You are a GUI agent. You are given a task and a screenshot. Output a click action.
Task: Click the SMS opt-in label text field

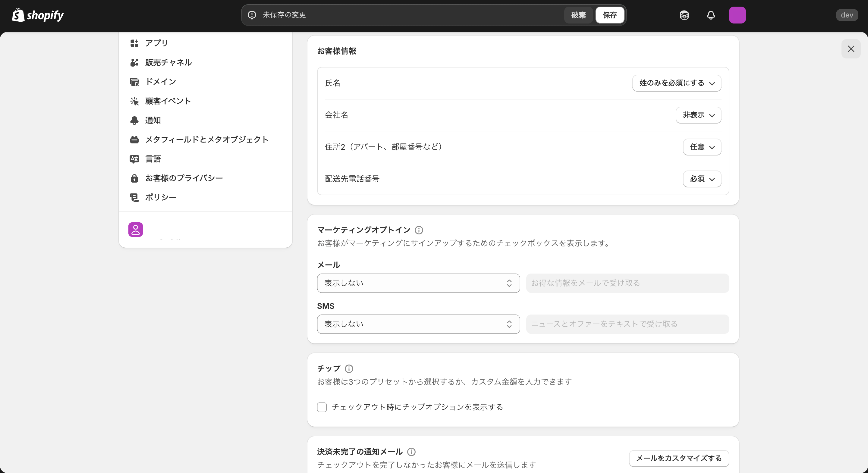tap(628, 324)
